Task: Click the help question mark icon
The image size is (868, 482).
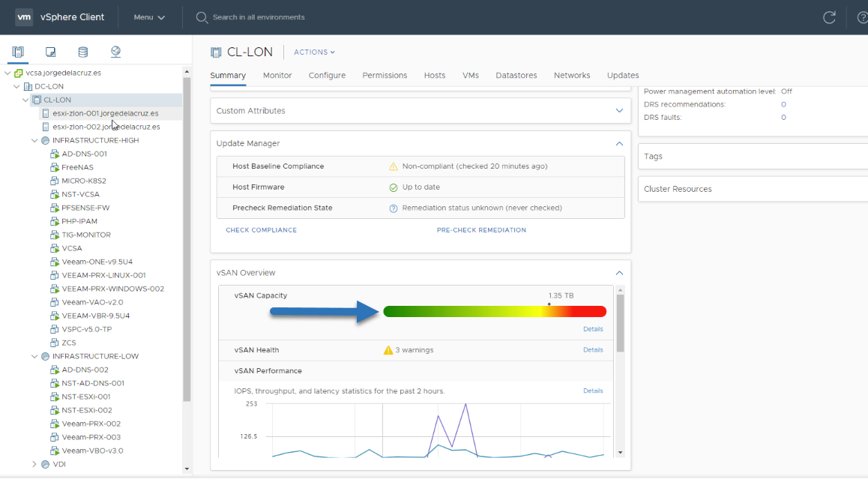Action: [862, 18]
